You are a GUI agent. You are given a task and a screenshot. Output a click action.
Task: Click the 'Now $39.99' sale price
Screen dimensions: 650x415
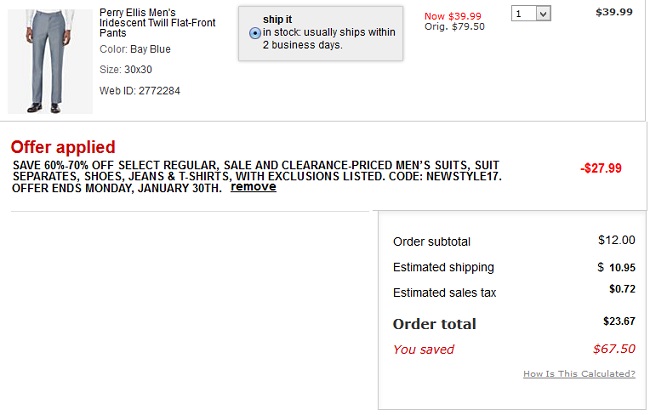coord(453,16)
